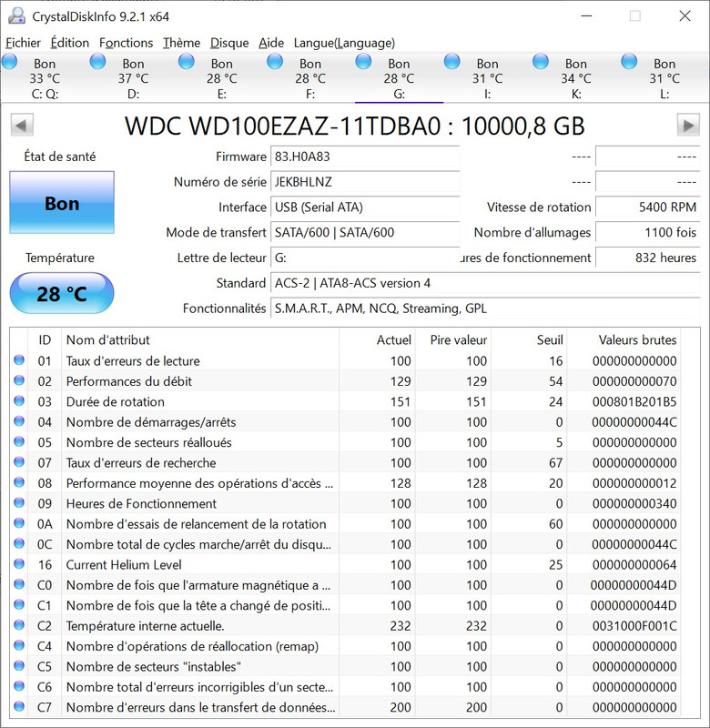Select the Durée de rotation row
Screen dimensions: 710x728
click(x=345, y=401)
